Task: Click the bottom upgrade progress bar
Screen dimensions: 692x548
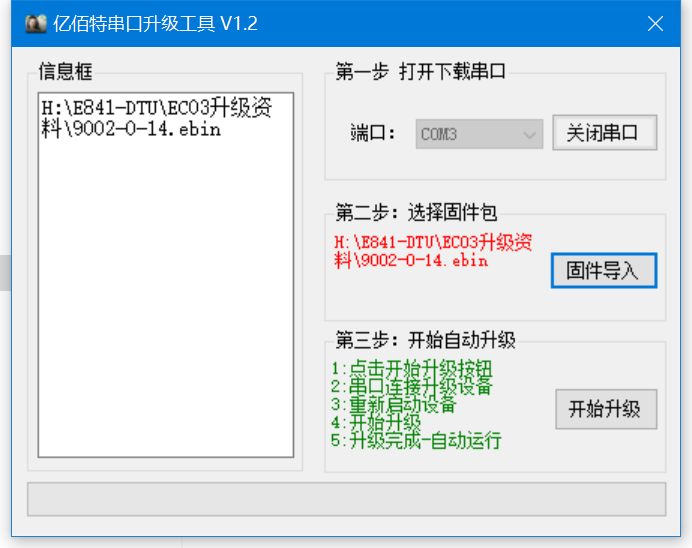Action: coord(346,499)
